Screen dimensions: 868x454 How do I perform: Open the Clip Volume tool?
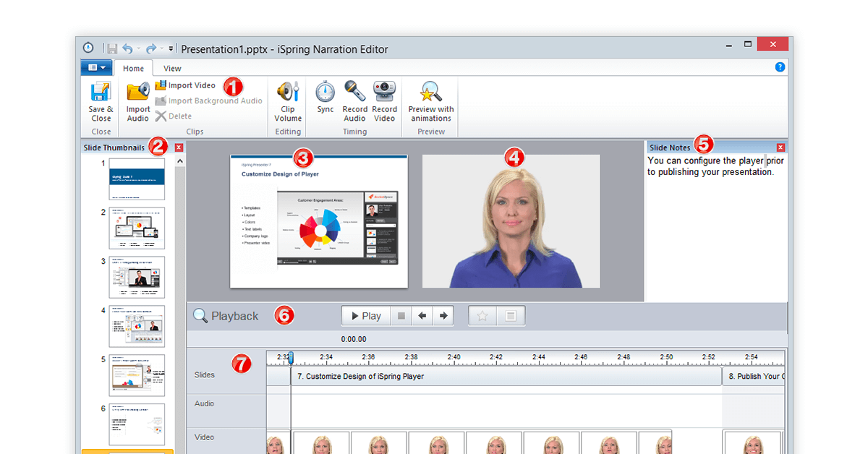coord(288,101)
